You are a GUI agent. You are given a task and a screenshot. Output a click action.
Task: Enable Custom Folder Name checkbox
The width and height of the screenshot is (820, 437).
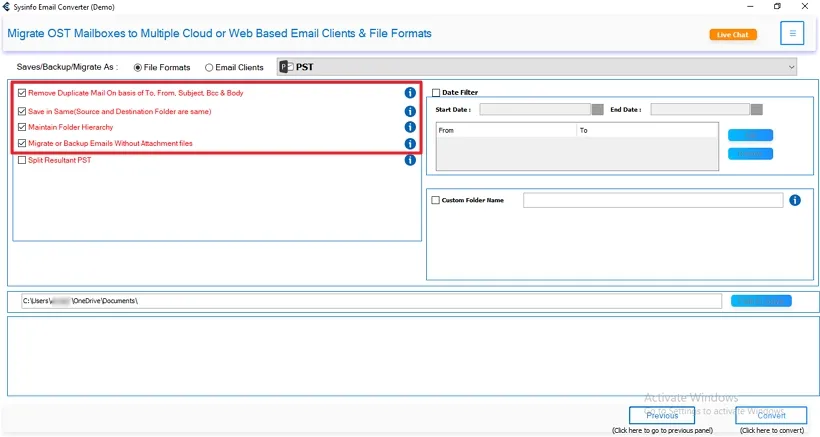(436, 200)
